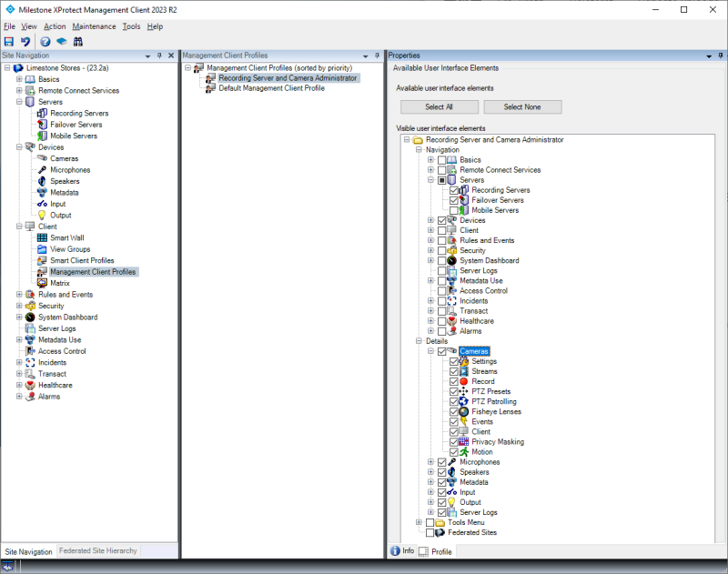
Task: Click the Select All button
Action: 440,106
